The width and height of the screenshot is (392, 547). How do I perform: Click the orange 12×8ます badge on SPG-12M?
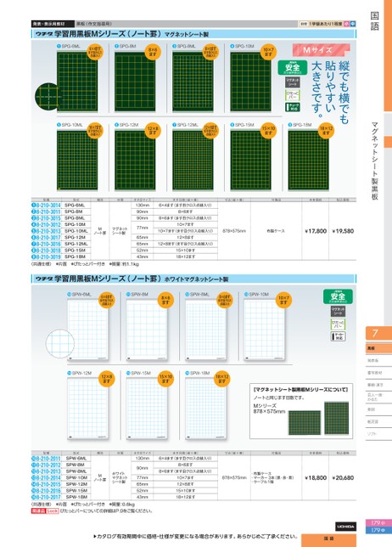[x=152, y=131]
